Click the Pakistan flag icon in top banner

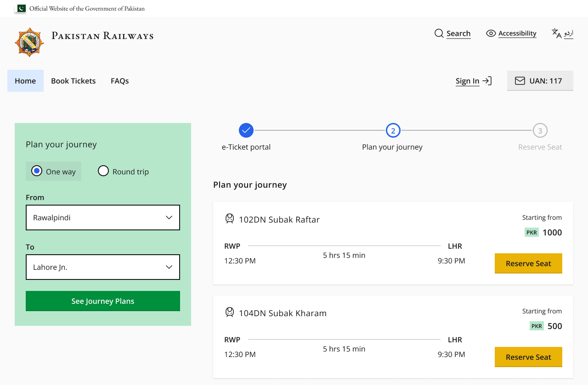(x=21, y=8)
